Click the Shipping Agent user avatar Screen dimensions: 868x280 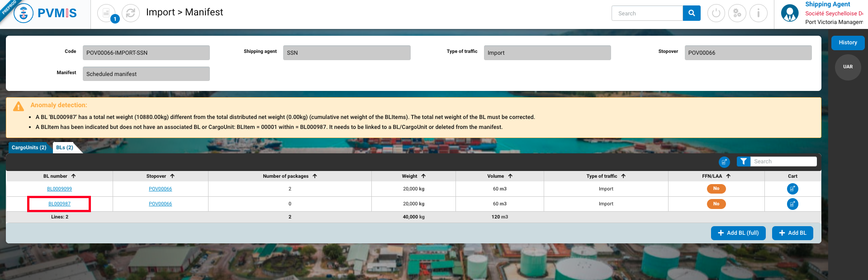point(789,13)
